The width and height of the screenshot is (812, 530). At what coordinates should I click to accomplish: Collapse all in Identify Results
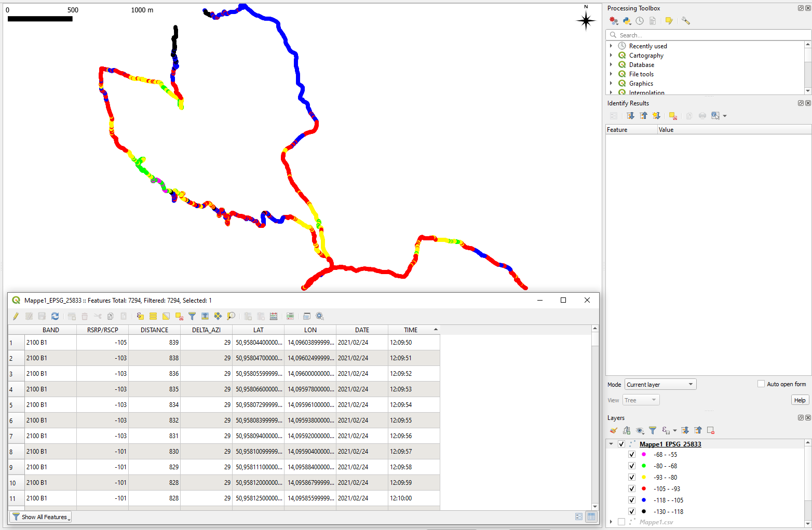644,116
